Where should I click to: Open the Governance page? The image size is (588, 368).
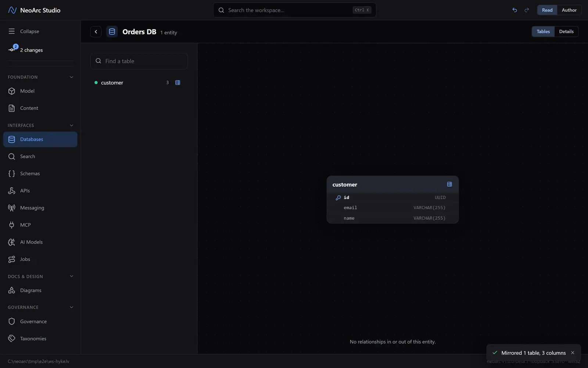[x=40, y=322]
